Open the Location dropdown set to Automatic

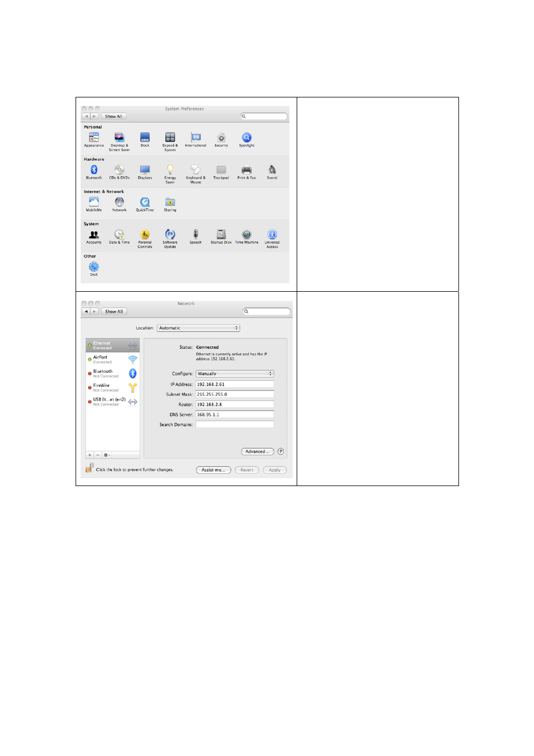coord(198,328)
